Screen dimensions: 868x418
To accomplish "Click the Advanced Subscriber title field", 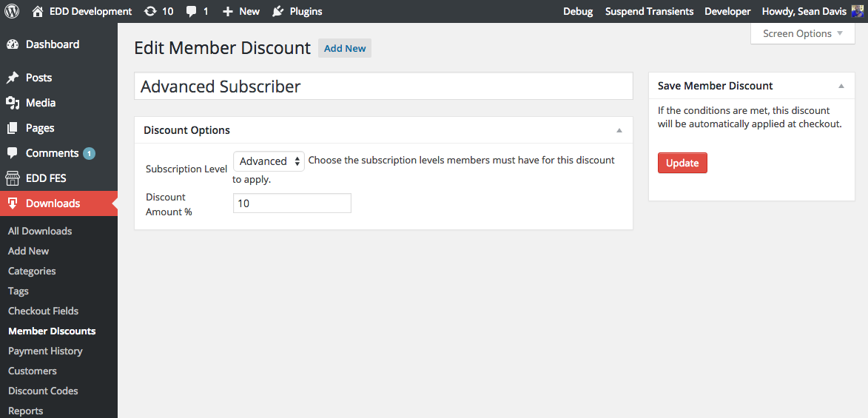I will coord(383,87).
